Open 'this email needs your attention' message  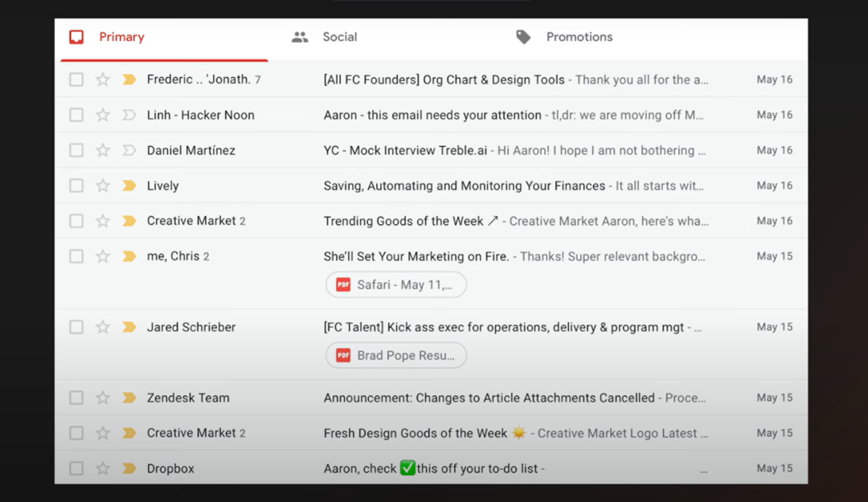pos(432,115)
